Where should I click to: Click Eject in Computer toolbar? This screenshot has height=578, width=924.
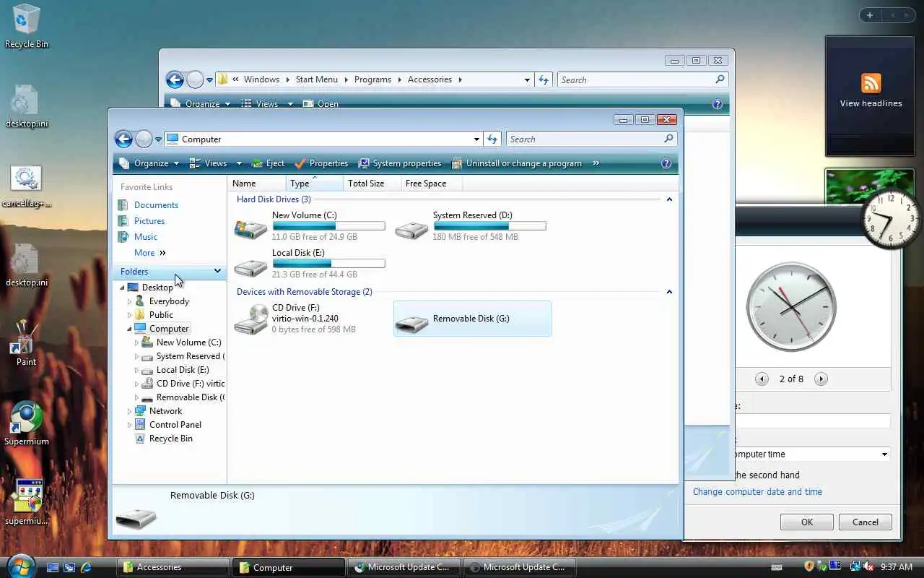click(268, 163)
